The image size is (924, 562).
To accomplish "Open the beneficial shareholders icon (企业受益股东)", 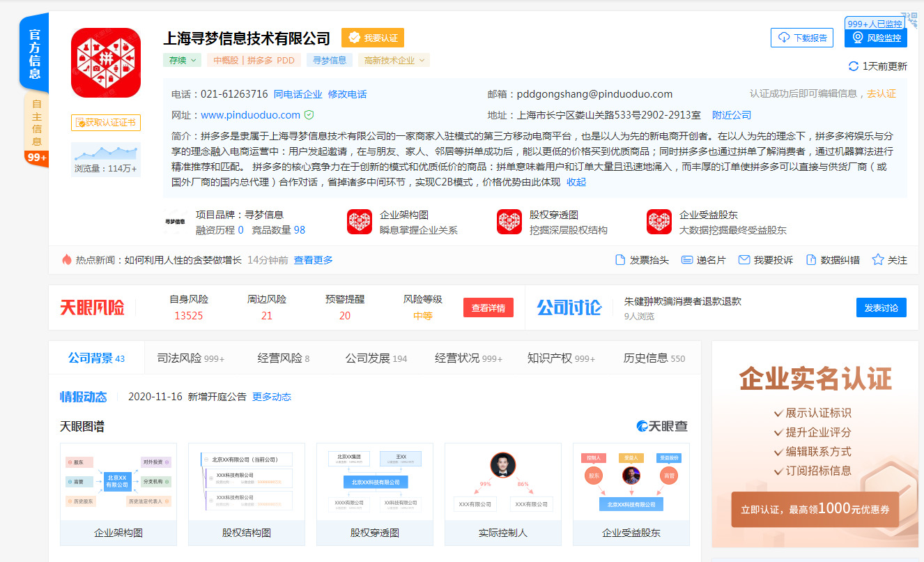I will point(659,222).
